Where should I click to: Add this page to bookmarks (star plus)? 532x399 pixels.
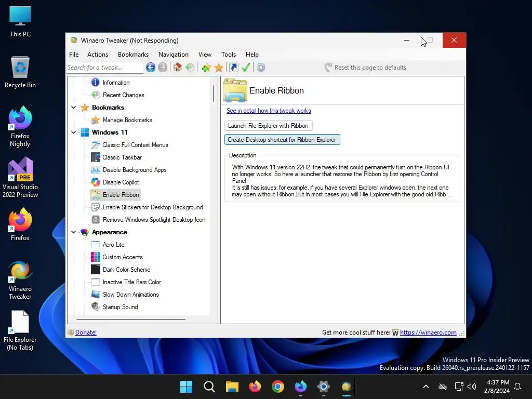(x=206, y=68)
